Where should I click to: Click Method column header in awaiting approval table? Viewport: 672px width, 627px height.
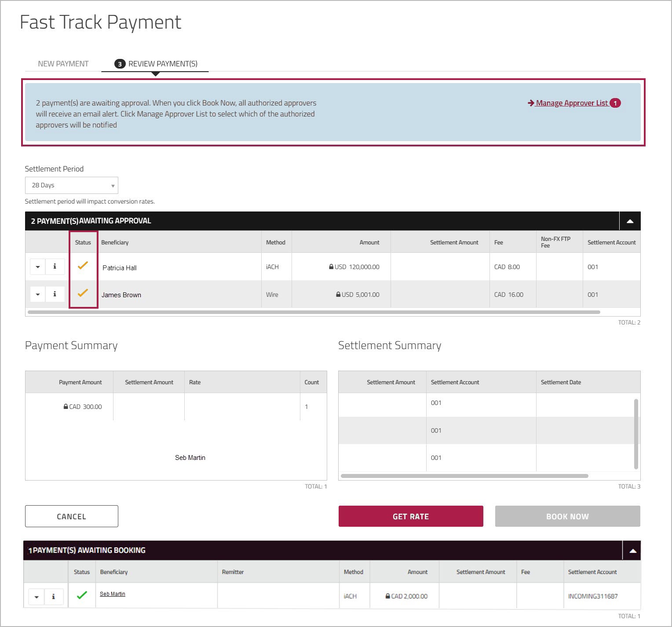(x=276, y=242)
